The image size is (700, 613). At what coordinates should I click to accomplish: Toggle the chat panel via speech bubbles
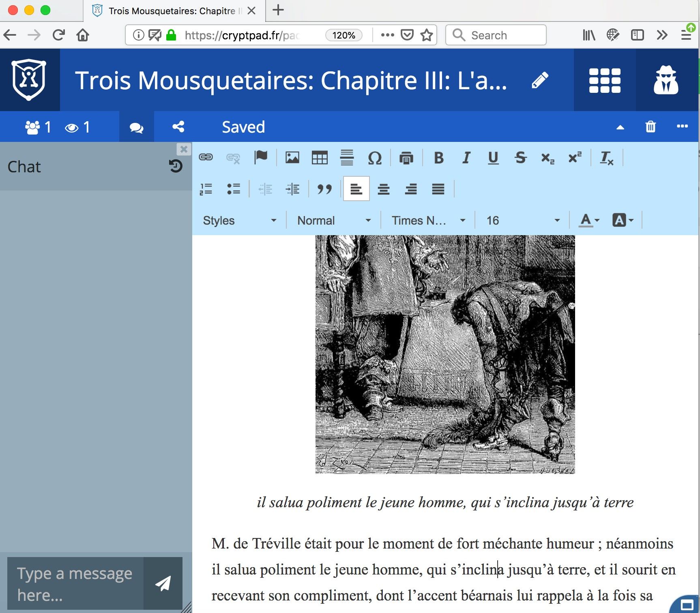136,127
